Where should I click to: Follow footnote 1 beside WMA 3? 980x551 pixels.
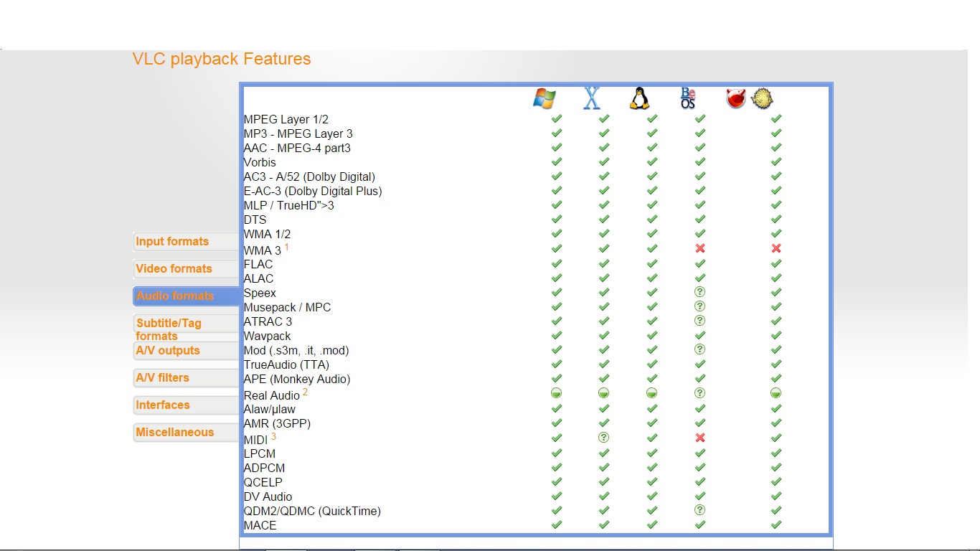tap(287, 247)
